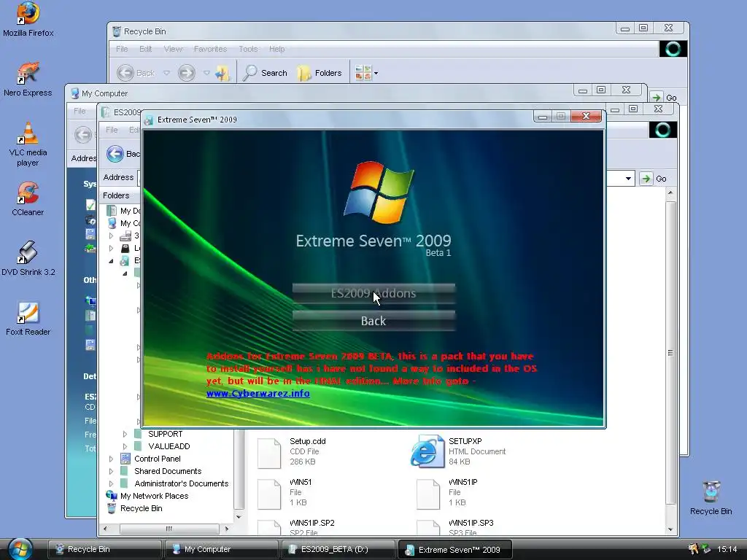The width and height of the screenshot is (747, 560).
Task: Open Back history dropdown in Recycle Bin window
Action: coord(167,73)
